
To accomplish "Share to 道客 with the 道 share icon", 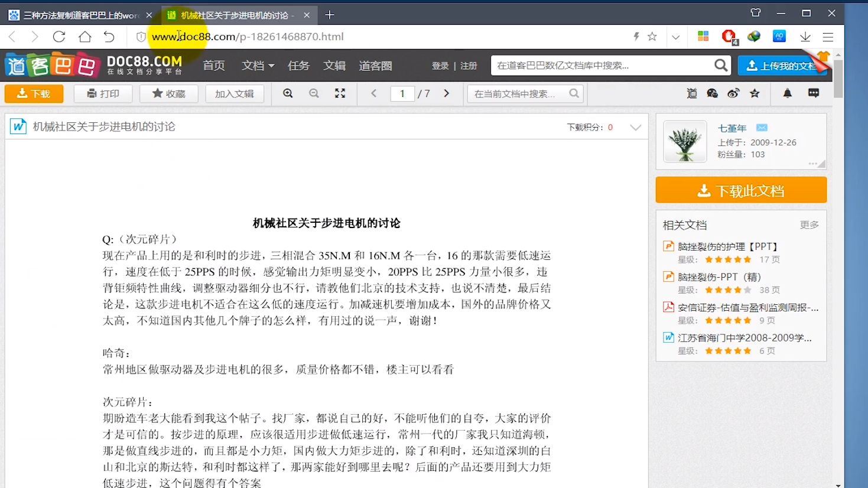I will [x=692, y=93].
